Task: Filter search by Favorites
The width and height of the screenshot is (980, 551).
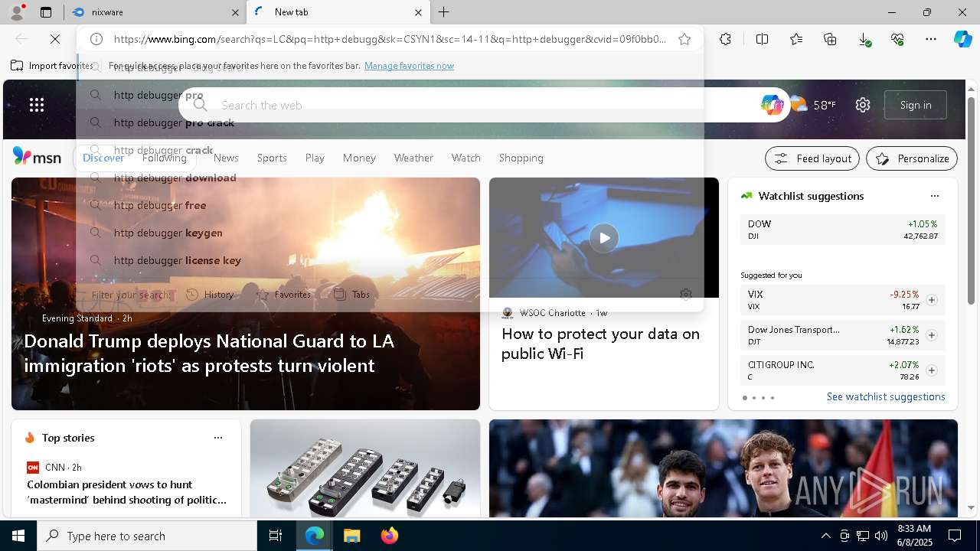Action: click(x=283, y=295)
